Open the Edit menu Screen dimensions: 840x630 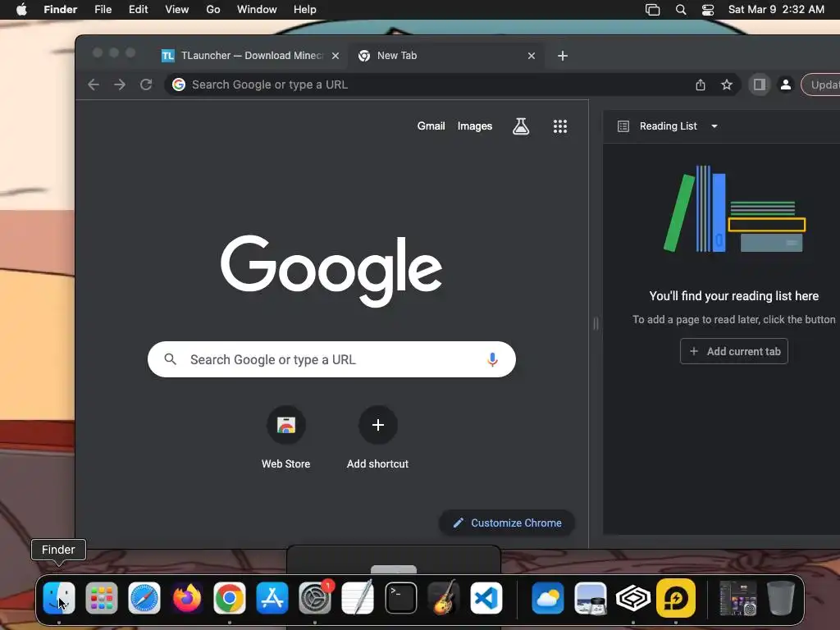coord(138,10)
